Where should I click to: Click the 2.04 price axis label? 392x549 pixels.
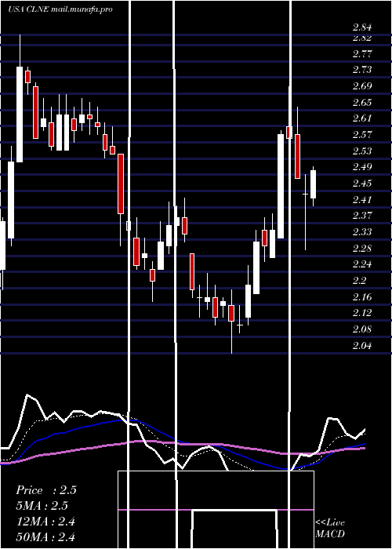(x=362, y=346)
